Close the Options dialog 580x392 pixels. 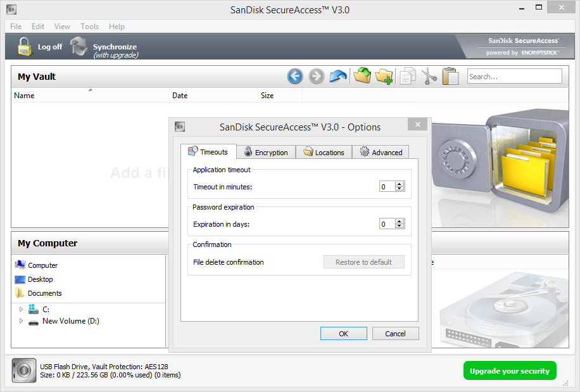pos(418,124)
